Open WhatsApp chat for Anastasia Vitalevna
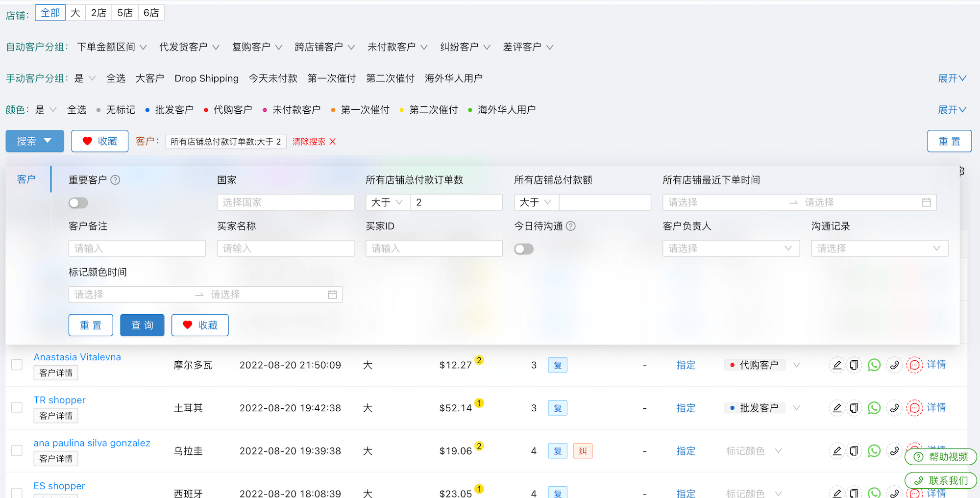Screen dimensions: 980x498 point(874,365)
